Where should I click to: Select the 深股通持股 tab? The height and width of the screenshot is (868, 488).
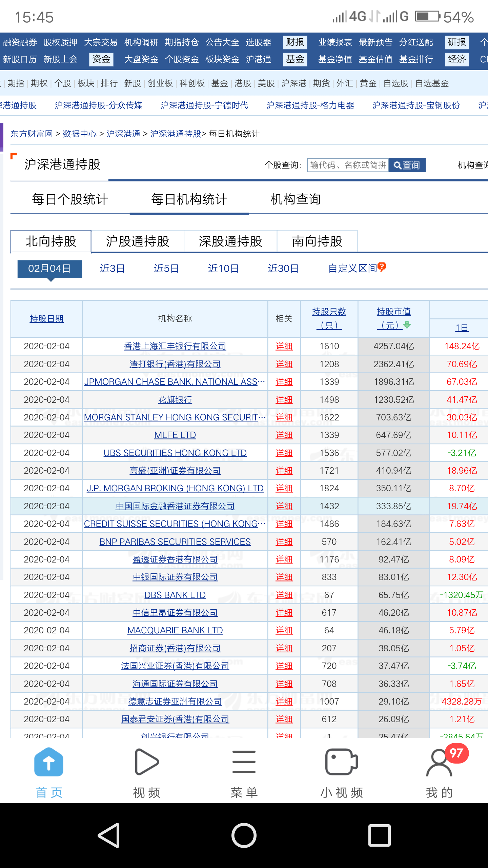[230, 241]
